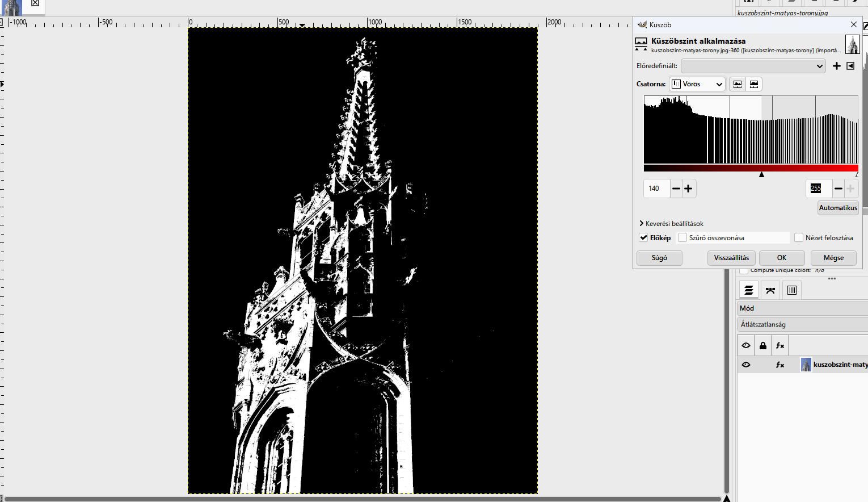Screen dimensions: 868x502
Task: Toggle the Előkép preview checkbox
Action: 644,238
